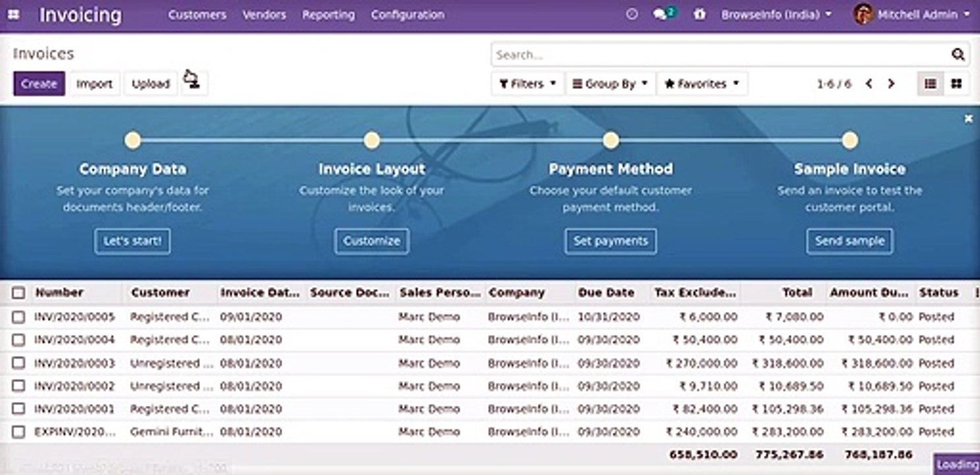Click the ₹ 7,080.00 total cell

pos(794,317)
